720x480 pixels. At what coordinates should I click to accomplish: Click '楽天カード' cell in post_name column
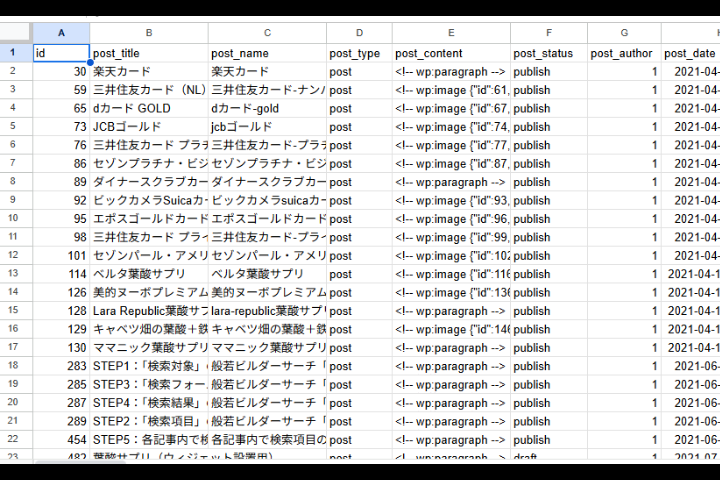[267, 72]
